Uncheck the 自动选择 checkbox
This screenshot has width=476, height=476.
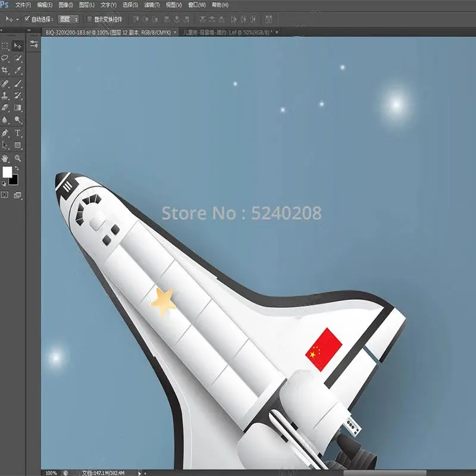pos(27,19)
